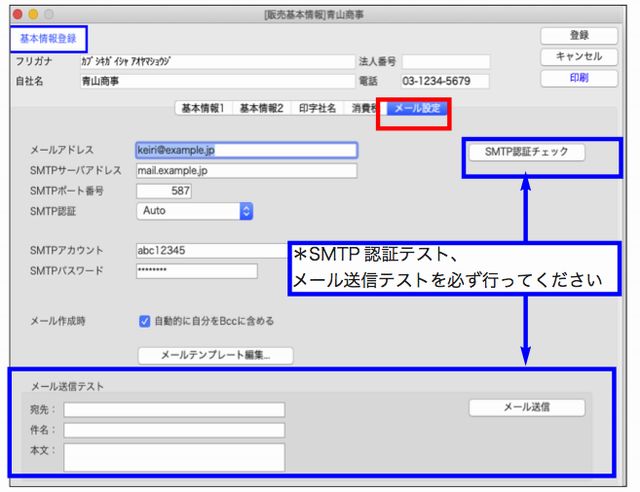Open メールテンプレート編集 button
640x492 pixels.
(215, 355)
